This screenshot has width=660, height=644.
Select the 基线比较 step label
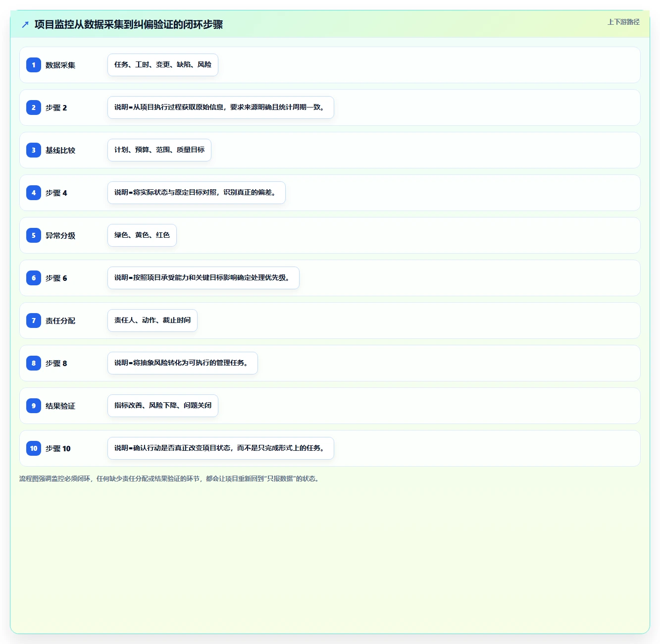pos(60,150)
